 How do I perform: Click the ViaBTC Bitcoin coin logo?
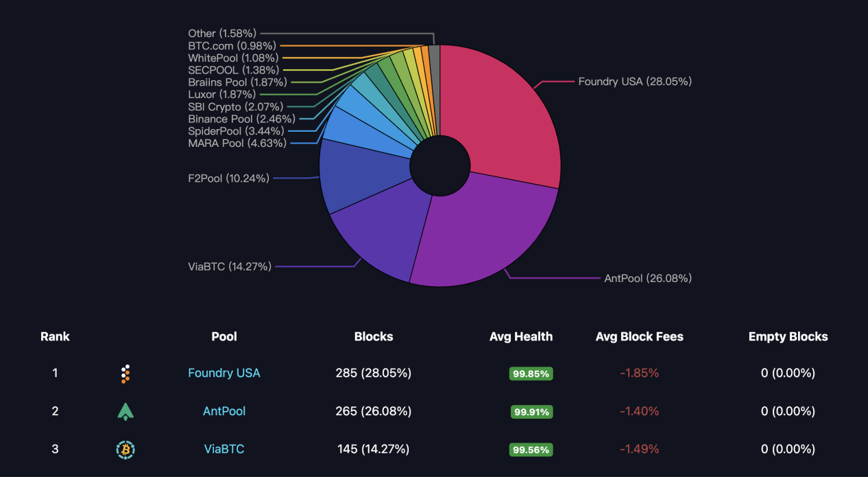click(125, 449)
